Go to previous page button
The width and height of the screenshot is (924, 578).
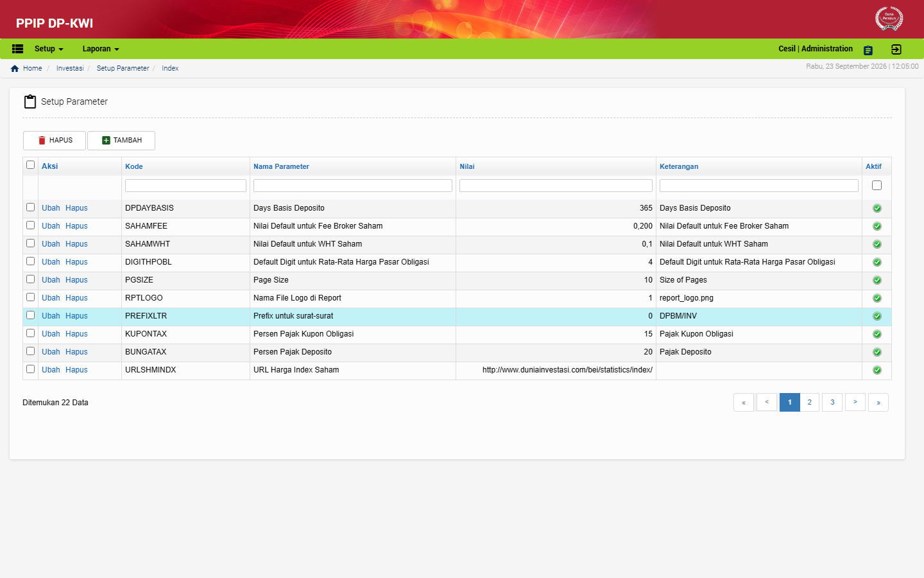point(767,403)
